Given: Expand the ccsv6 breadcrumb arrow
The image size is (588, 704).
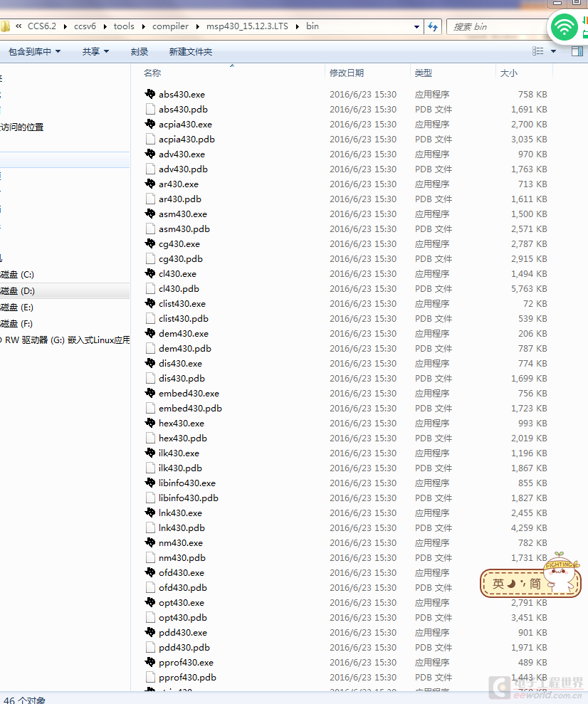Looking at the screenshot, I should (105, 26).
